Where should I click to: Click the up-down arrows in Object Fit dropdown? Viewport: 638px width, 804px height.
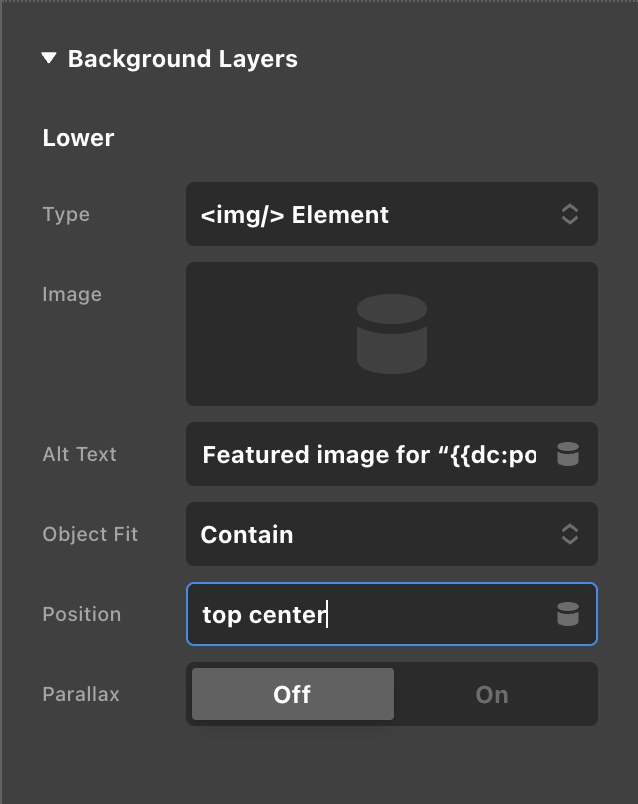click(569, 534)
